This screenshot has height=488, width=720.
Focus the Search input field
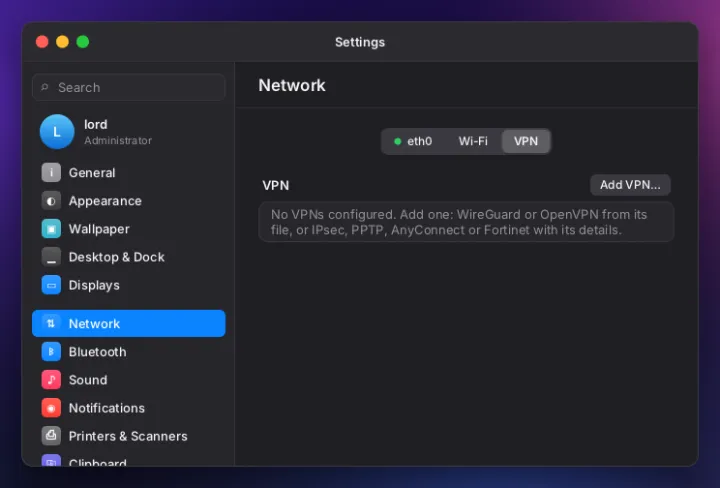pos(129,87)
